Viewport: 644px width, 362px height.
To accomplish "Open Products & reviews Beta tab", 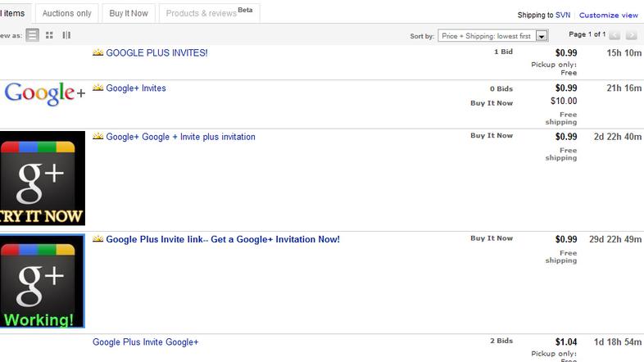I will 208,14.
